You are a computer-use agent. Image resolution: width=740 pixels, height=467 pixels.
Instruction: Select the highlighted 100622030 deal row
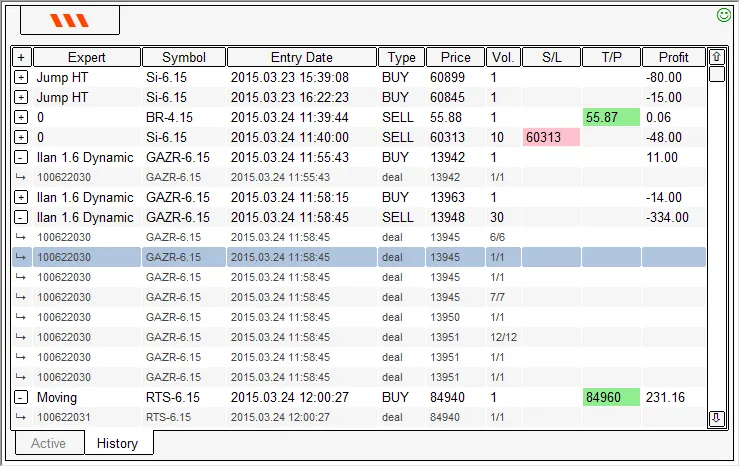coord(300,257)
